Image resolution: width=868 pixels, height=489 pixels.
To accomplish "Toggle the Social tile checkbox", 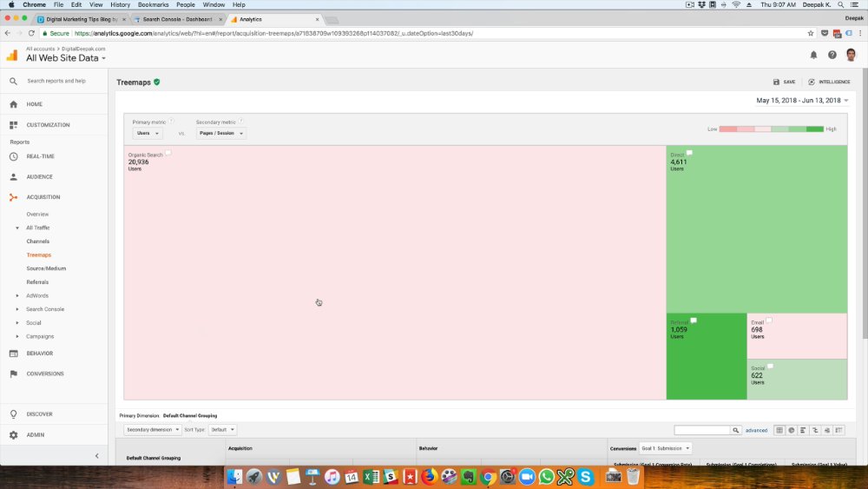I will coord(770,367).
